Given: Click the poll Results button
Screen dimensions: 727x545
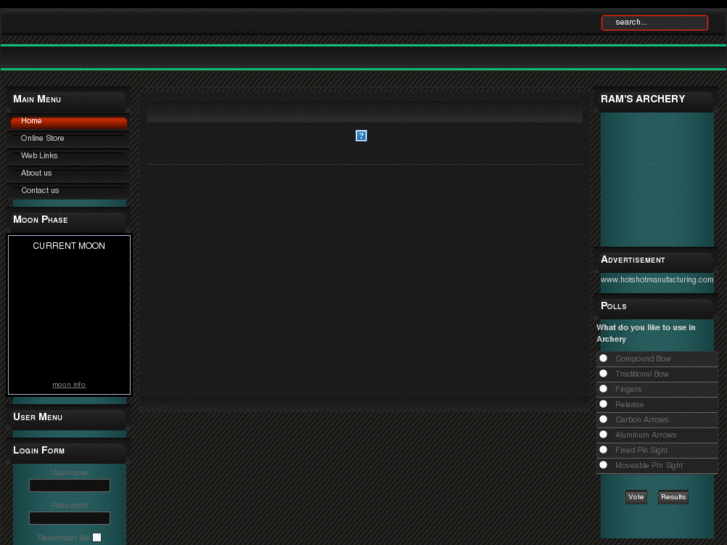Looking at the screenshot, I should tap(673, 497).
